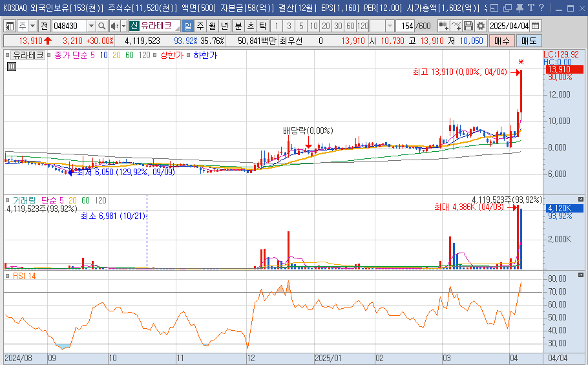
Task: Click the RSI 14 indicator label
Action: (x=25, y=276)
